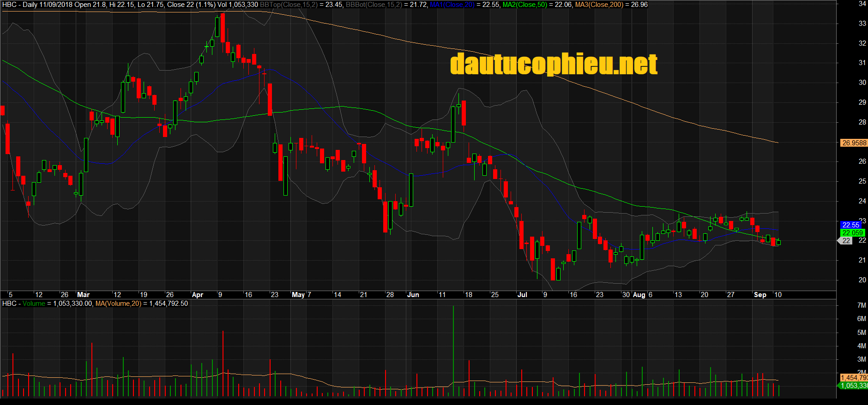The height and width of the screenshot is (405, 868).
Task: Click the BBTop(Close,15,2) indicator label
Action: [289, 5]
